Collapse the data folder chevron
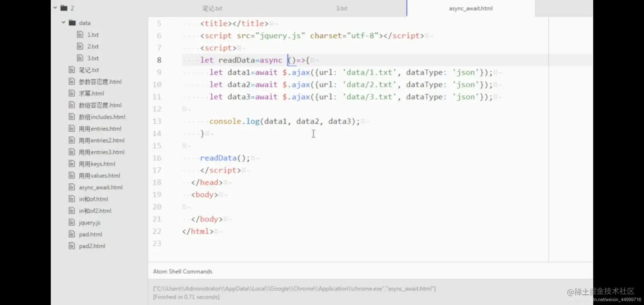 point(63,23)
